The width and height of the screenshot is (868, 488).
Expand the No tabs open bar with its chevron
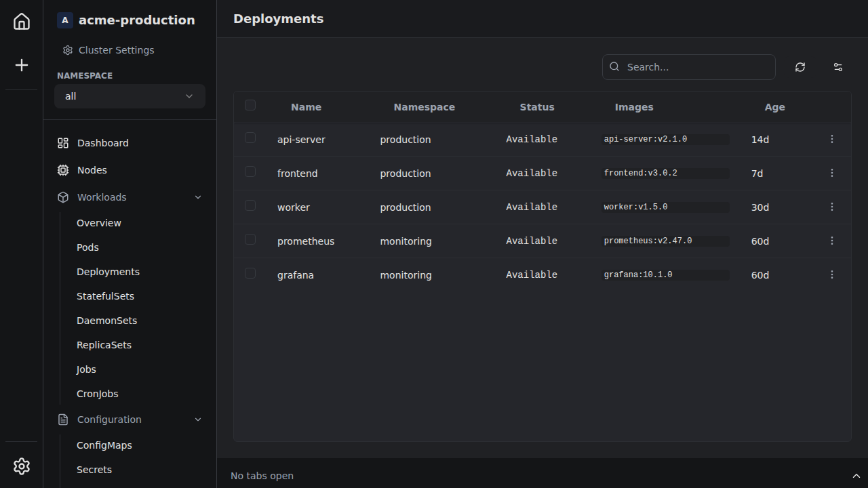(x=856, y=475)
